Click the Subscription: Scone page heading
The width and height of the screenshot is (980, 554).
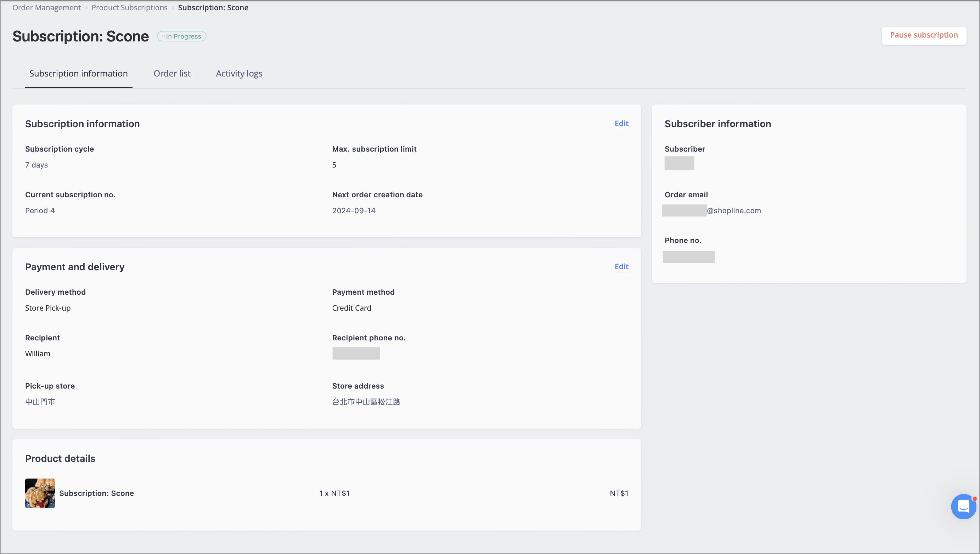81,36
